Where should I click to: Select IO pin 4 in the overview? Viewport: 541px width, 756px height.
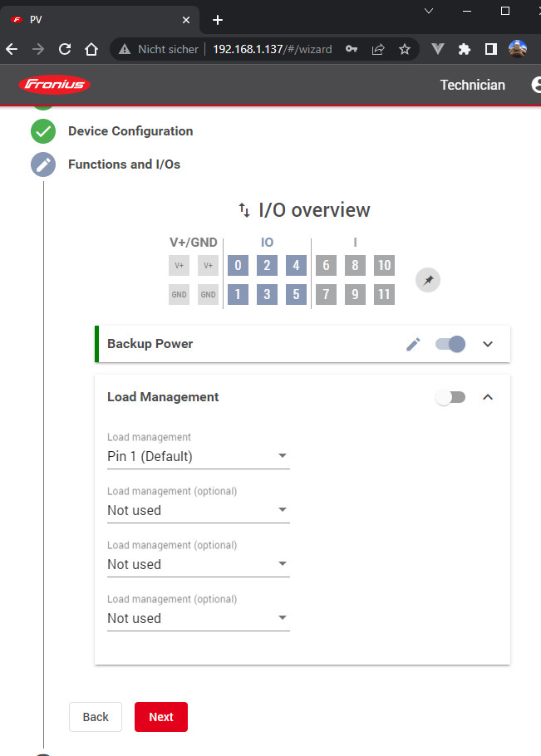(296, 266)
